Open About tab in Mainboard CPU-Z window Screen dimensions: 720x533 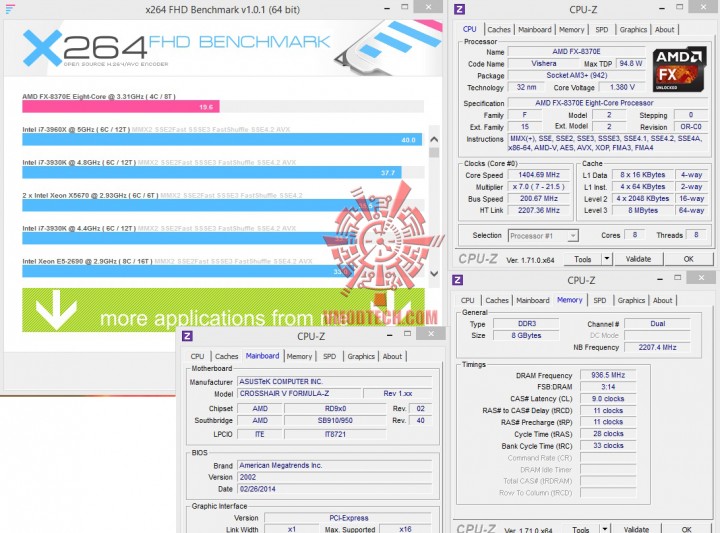pos(392,356)
